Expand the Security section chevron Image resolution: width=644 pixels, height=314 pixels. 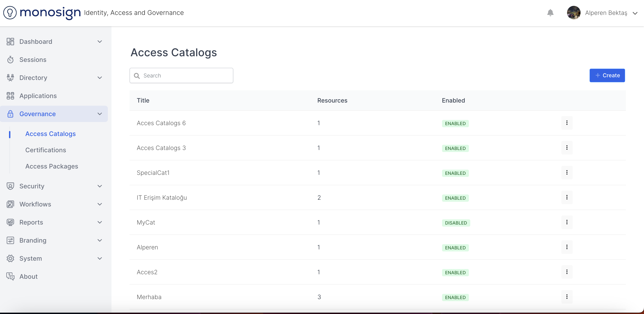(x=100, y=186)
